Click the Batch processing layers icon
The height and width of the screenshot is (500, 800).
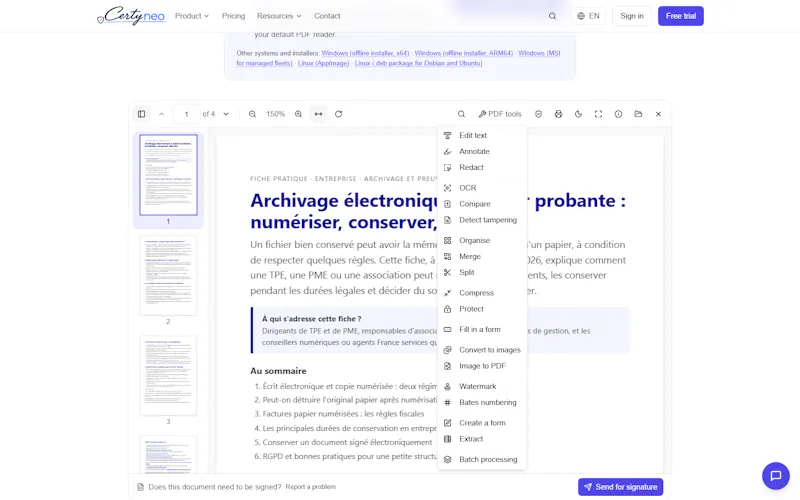(447, 459)
